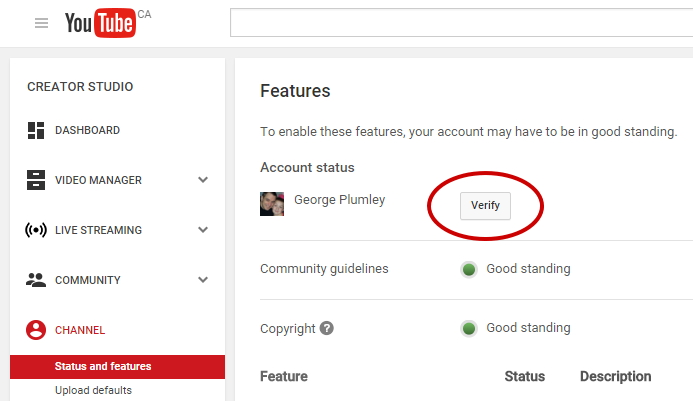Click the Community people icon
693x401 pixels.
36,280
